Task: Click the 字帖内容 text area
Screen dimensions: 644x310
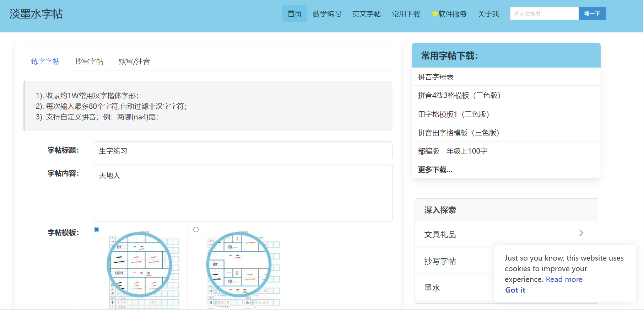Action: point(243,193)
